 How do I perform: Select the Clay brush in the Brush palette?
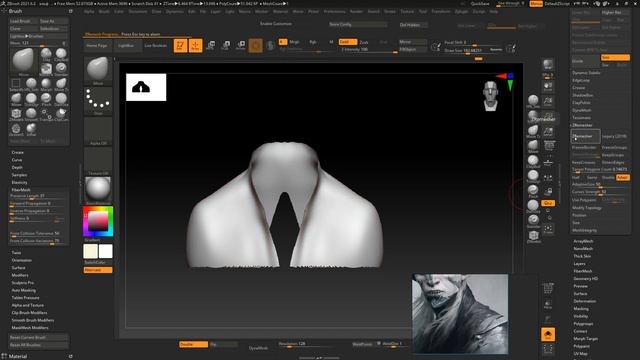(46, 53)
